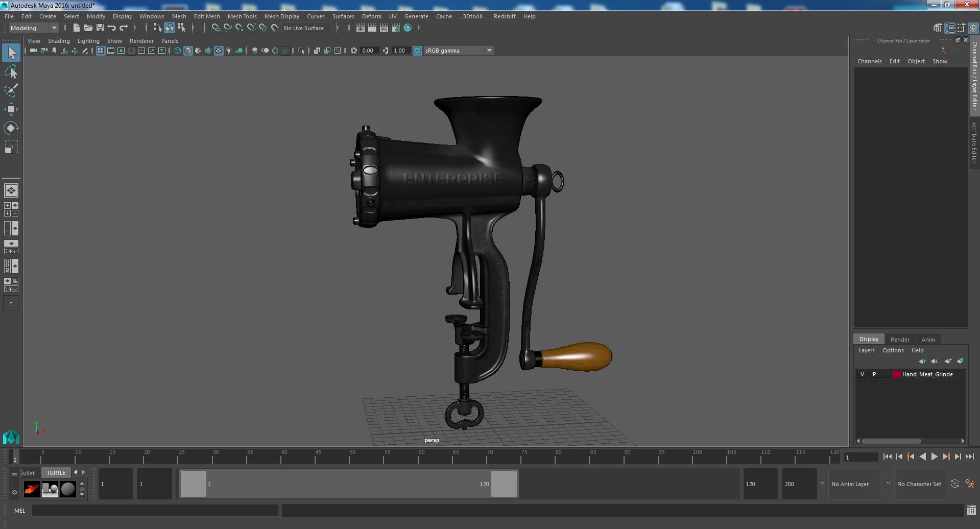The height and width of the screenshot is (529, 980).
Task: Toggle smooth shade all in viewport toolbar
Action: point(188,51)
